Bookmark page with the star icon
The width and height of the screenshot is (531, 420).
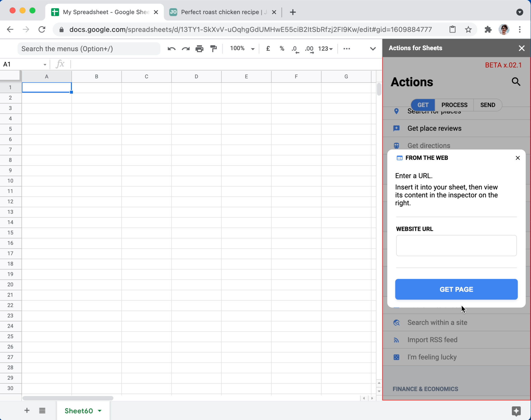pyautogui.click(x=468, y=29)
